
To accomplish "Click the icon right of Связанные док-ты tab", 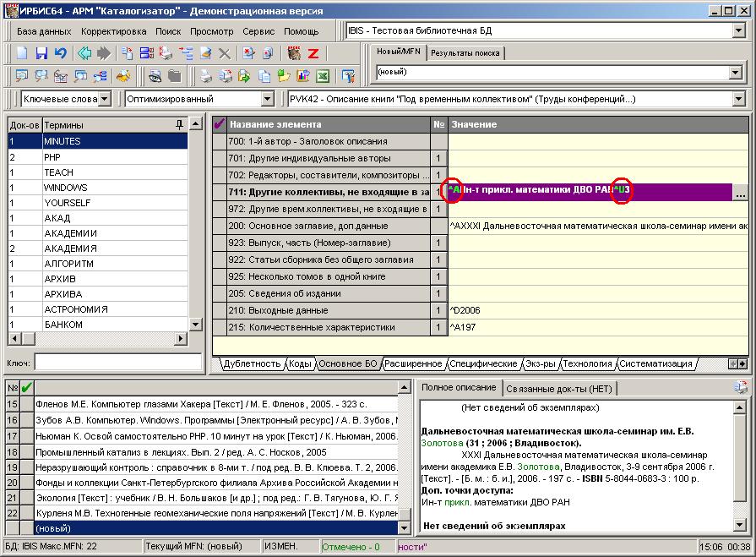I will 740,387.
